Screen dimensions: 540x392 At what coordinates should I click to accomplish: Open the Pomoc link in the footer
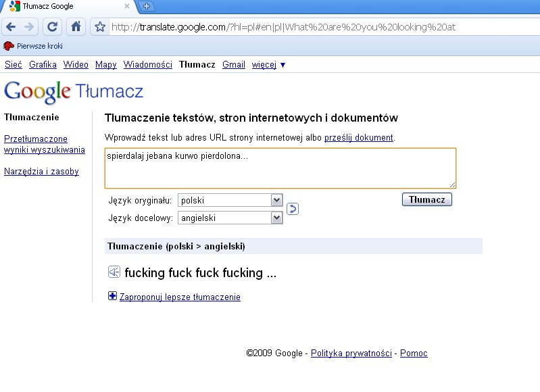(414, 353)
